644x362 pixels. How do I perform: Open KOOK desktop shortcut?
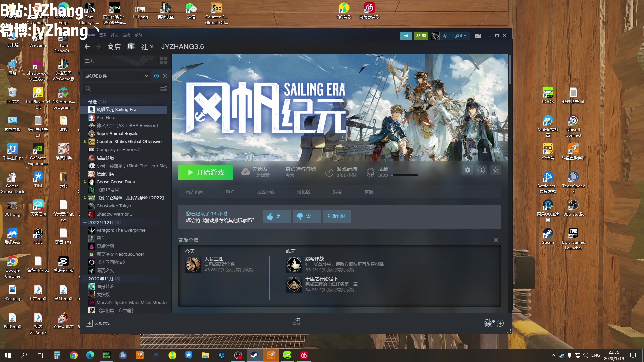pyautogui.click(x=548, y=95)
